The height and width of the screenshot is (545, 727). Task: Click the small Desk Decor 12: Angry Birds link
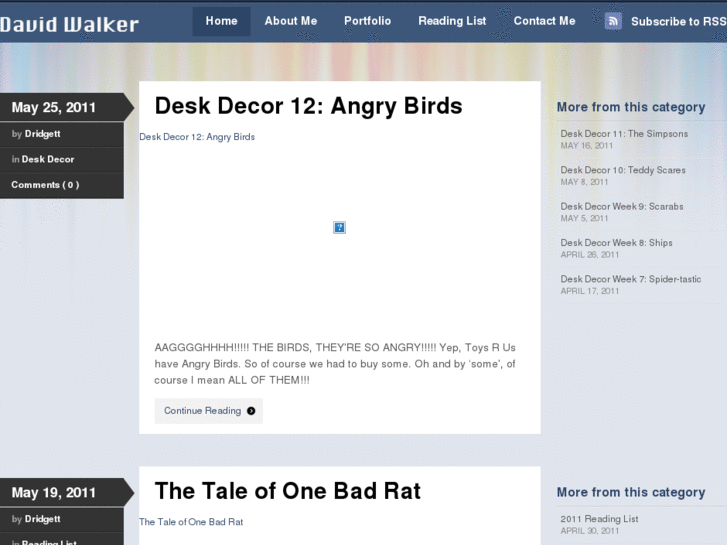click(x=197, y=137)
